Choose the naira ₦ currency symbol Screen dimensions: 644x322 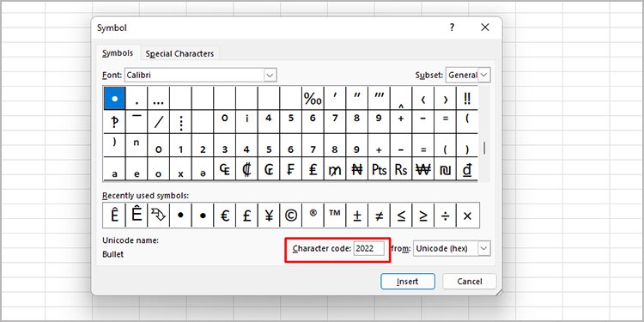pos(357,169)
